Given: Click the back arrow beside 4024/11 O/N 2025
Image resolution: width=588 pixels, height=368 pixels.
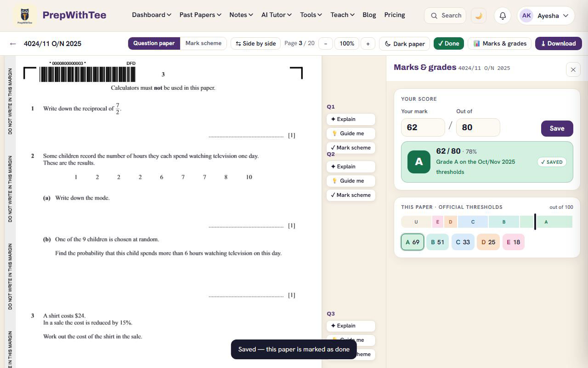Looking at the screenshot, I should coord(13,44).
